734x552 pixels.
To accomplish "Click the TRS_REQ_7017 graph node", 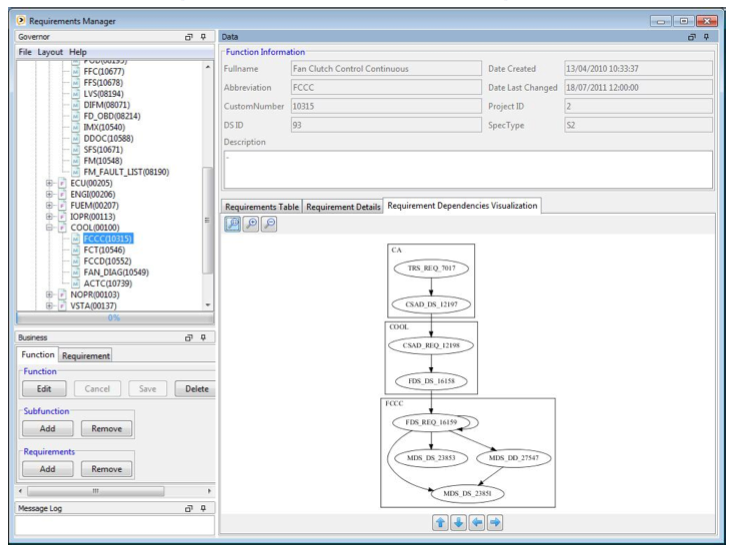I will [431, 268].
